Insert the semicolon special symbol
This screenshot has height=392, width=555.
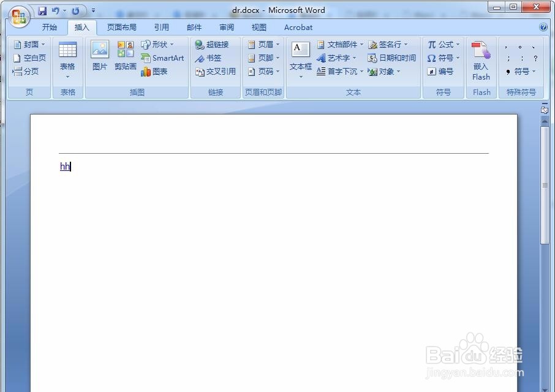(508, 58)
